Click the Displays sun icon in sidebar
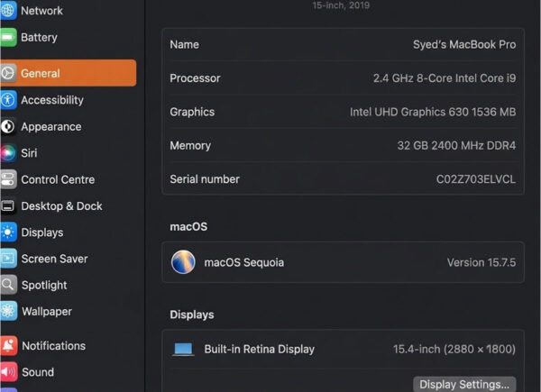The width and height of the screenshot is (541, 392). pos(7,232)
